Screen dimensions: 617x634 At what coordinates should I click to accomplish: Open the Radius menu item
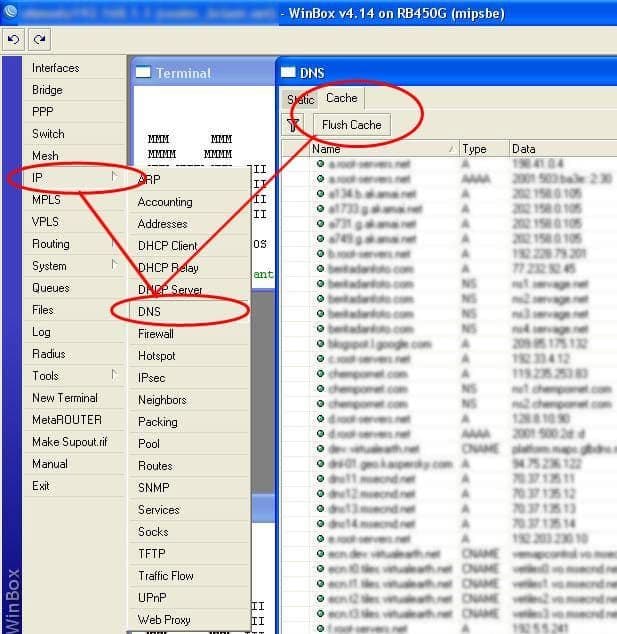pos(74,354)
